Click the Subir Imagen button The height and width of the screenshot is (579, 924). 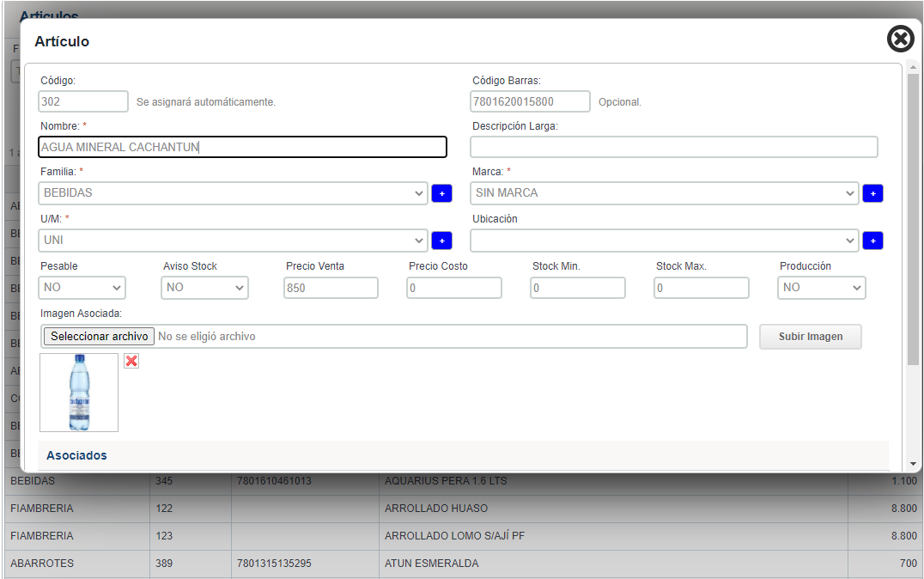click(810, 337)
